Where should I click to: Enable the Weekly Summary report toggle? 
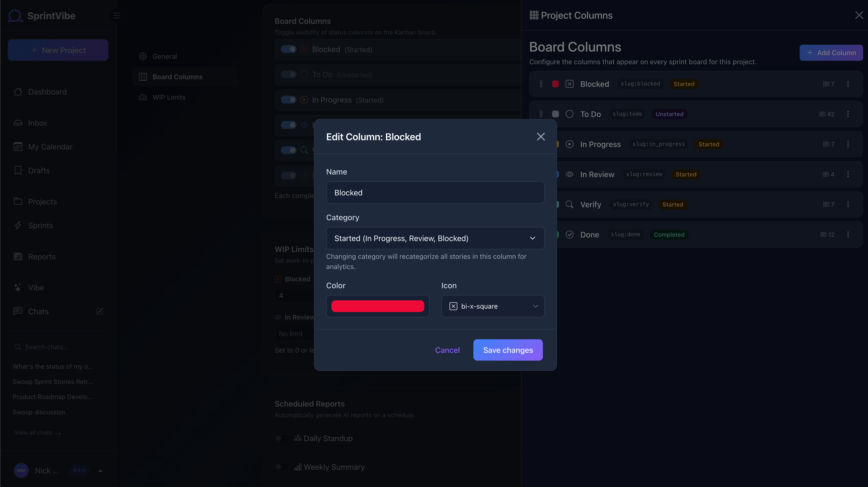pos(282,467)
